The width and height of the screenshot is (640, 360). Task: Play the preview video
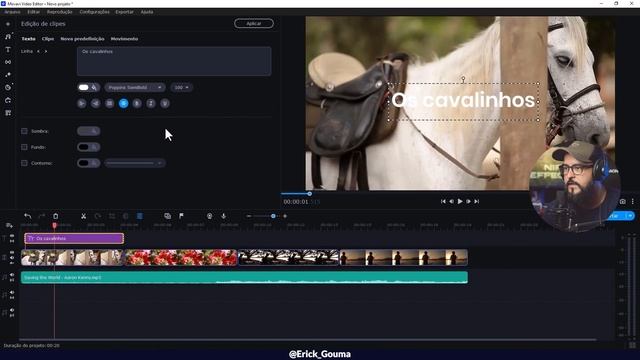click(460, 201)
